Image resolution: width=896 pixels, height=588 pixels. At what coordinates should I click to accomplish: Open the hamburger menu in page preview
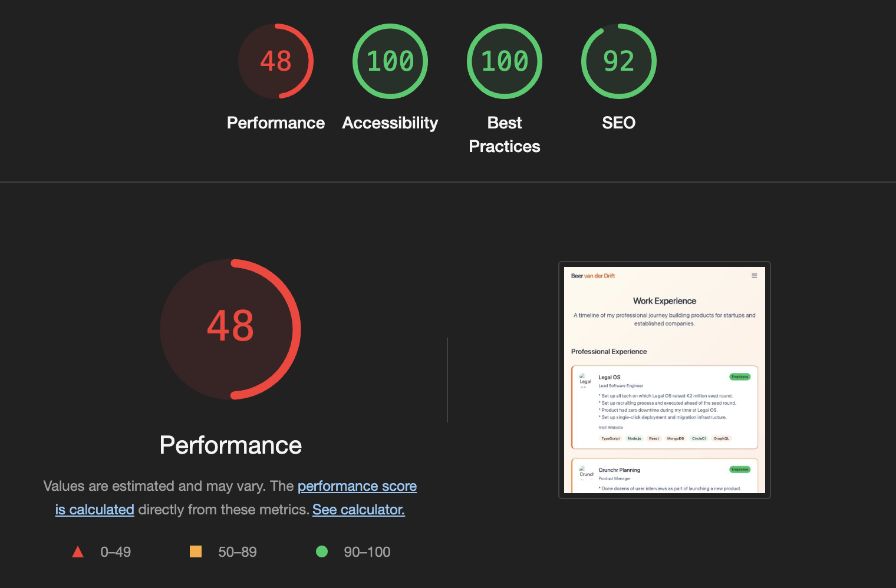(754, 276)
